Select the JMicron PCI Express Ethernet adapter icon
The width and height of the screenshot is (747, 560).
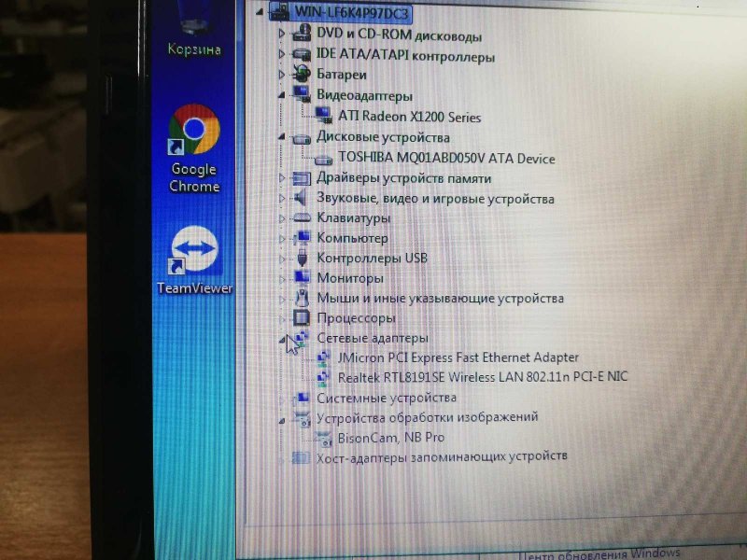(324, 357)
